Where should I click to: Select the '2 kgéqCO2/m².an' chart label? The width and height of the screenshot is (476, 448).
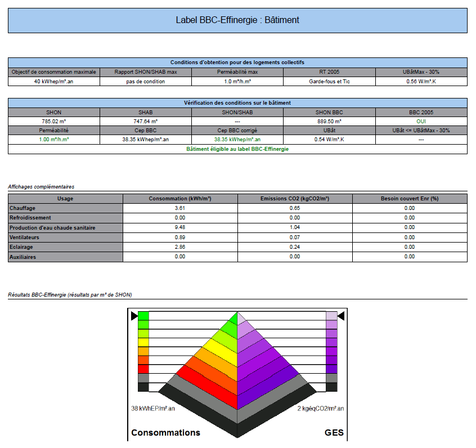pyautogui.click(x=321, y=409)
